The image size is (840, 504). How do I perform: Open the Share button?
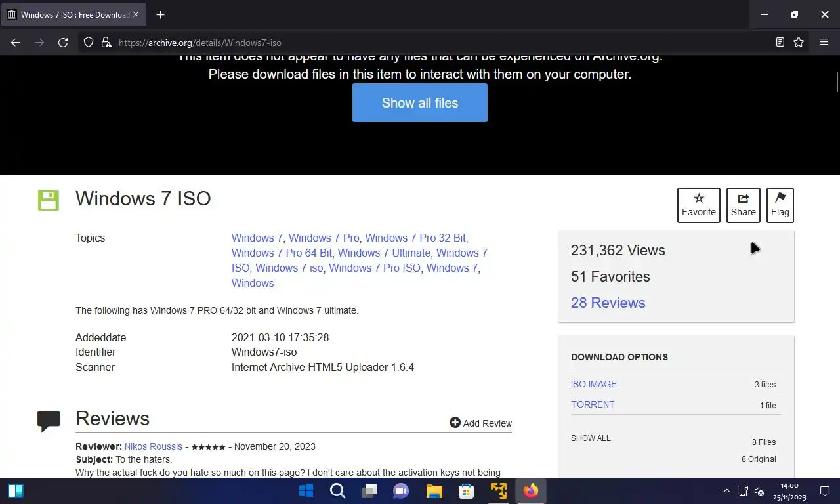(744, 205)
